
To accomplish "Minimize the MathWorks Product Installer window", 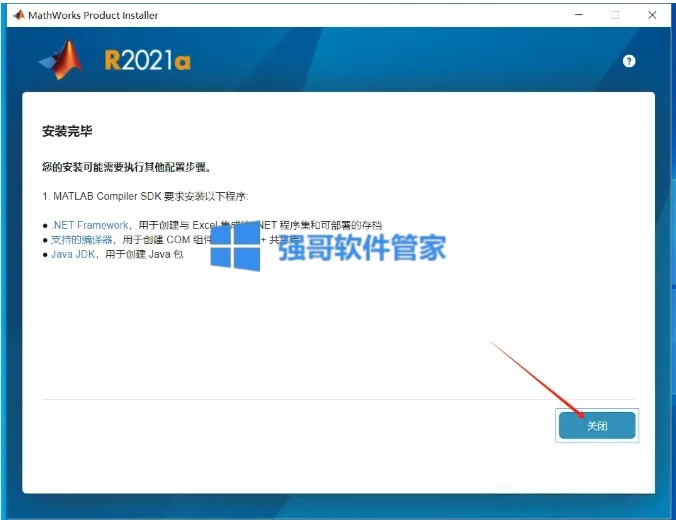I will click(x=579, y=15).
